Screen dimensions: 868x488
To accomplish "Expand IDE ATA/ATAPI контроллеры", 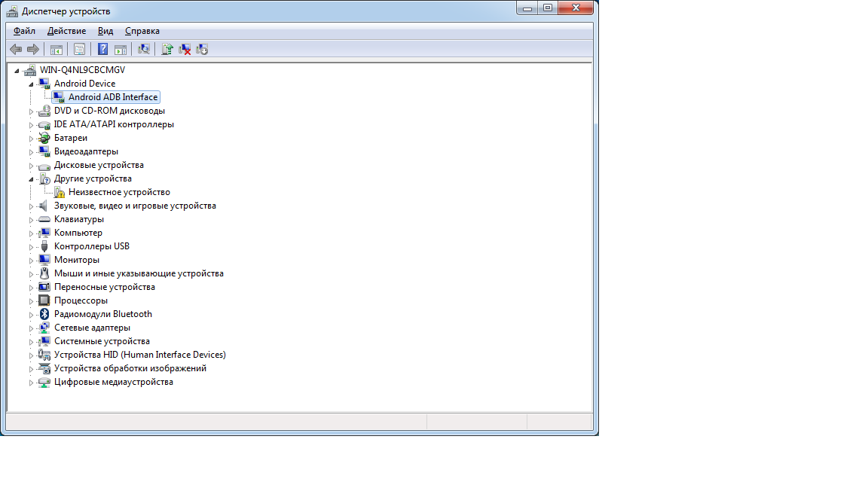I will pyautogui.click(x=31, y=125).
